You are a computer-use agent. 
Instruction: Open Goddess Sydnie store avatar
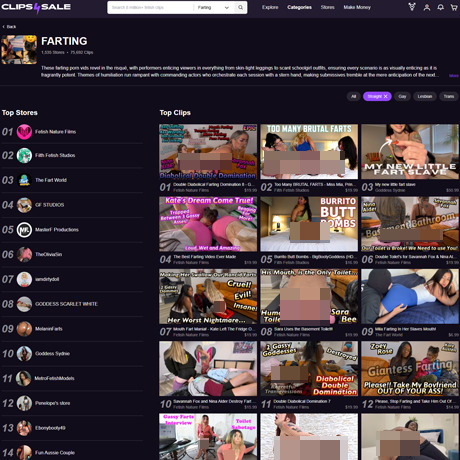[x=24, y=354]
